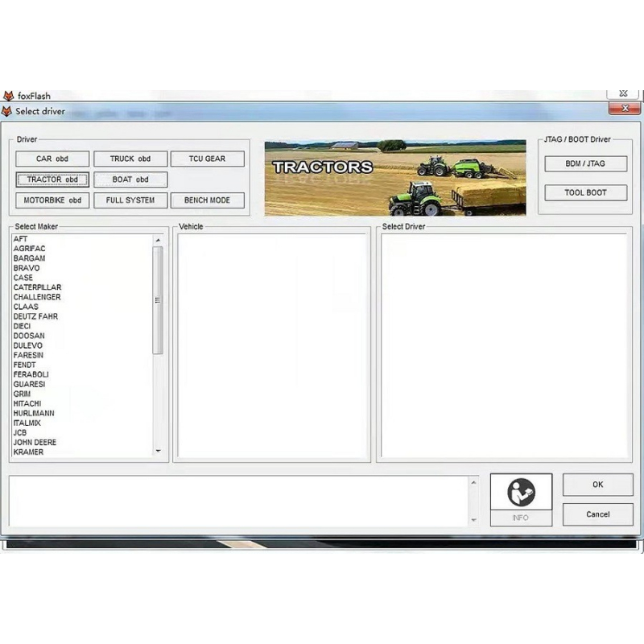644x644 pixels.
Task: Enable BENCH MODE
Action: (x=207, y=200)
